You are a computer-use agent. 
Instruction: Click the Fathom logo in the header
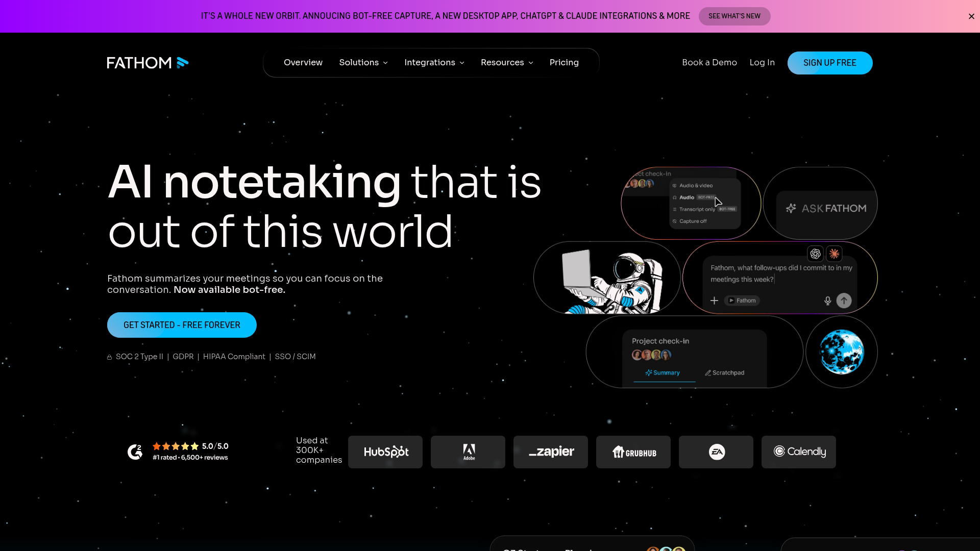(x=148, y=63)
